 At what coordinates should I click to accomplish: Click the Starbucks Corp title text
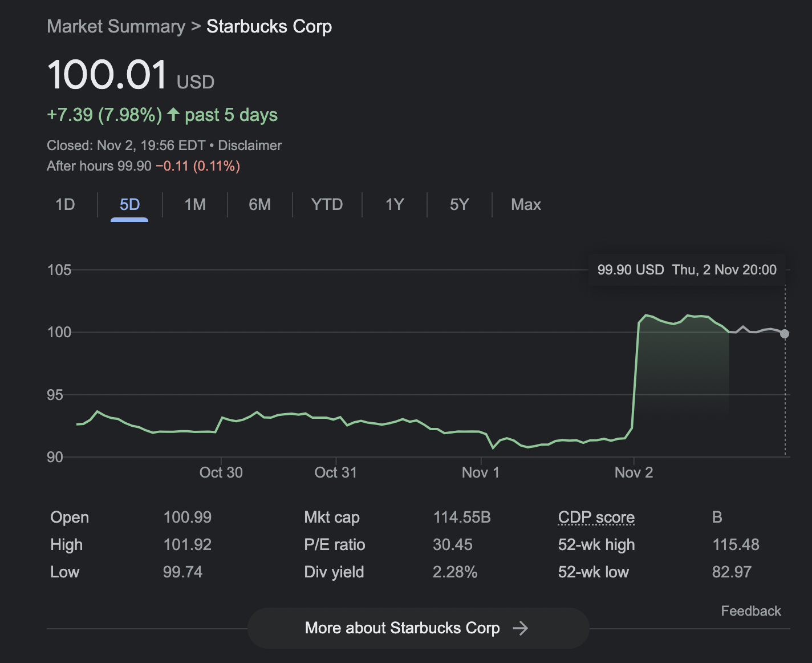(269, 26)
